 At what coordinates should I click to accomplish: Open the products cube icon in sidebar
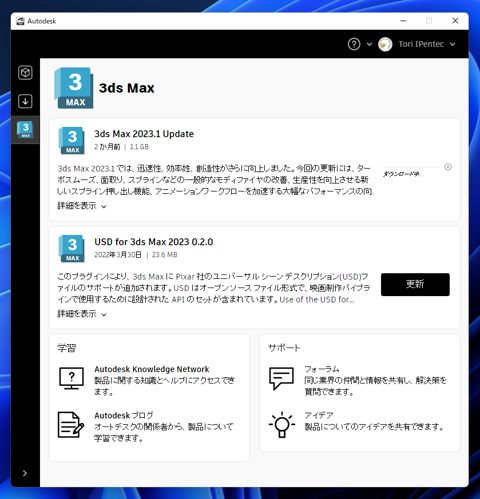pos(25,73)
